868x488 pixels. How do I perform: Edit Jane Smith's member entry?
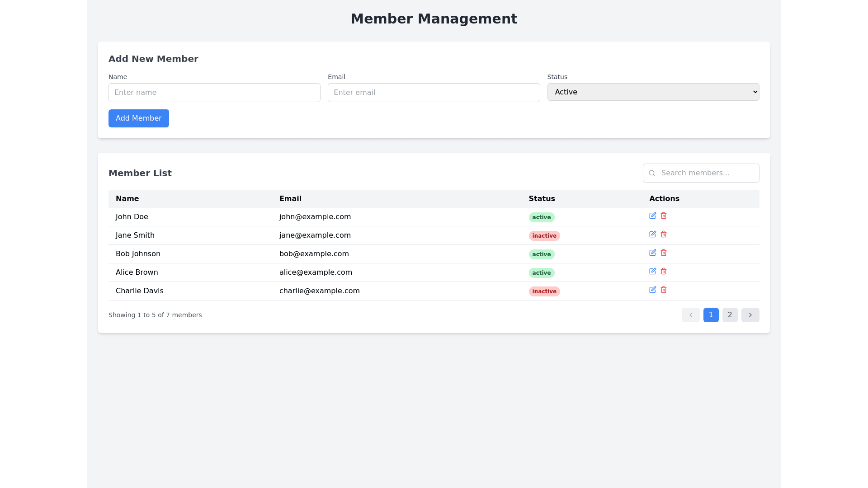(x=652, y=235)
